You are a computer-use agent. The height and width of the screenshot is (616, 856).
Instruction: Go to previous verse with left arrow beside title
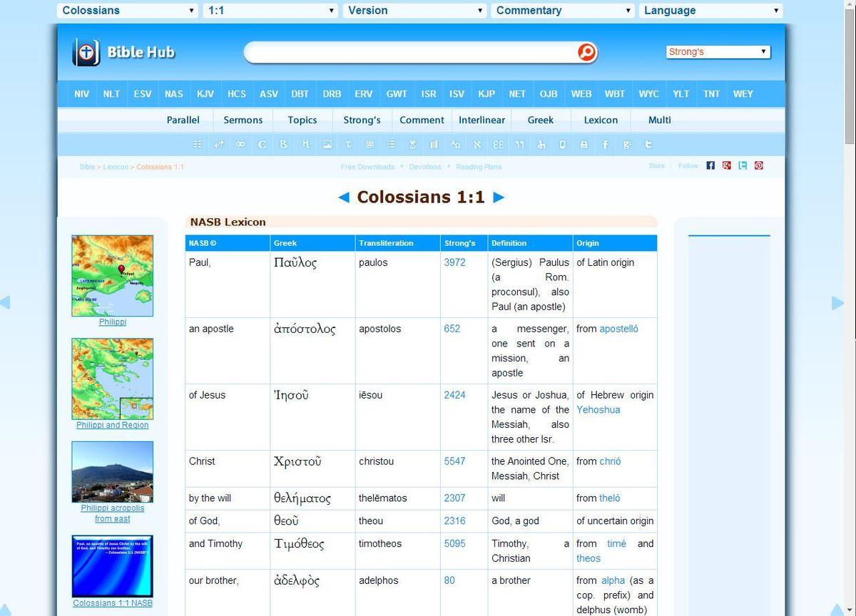pyautogui.click(x=344, y=197)
